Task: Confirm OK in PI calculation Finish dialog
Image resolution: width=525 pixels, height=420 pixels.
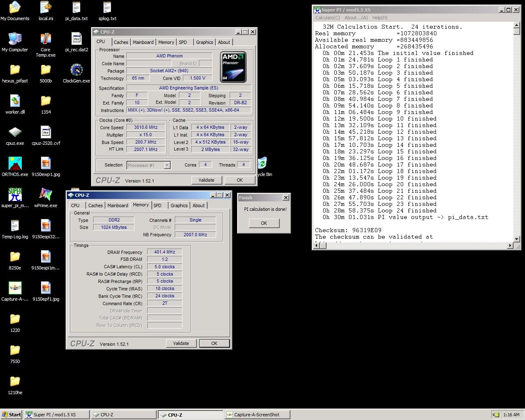Action: (x=264, y=223)
